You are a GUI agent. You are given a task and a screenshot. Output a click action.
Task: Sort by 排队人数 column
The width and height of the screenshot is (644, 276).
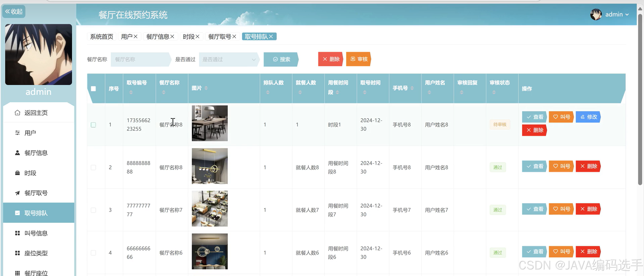[268, 93]
